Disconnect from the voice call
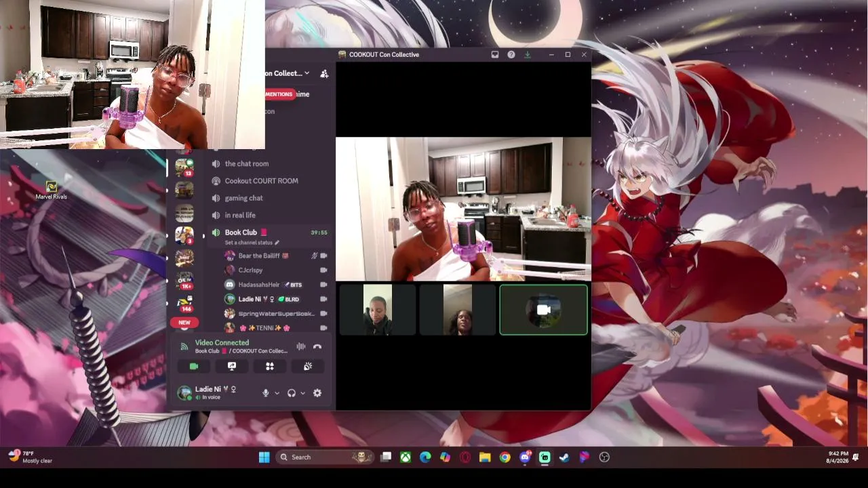 coord(317,346)
